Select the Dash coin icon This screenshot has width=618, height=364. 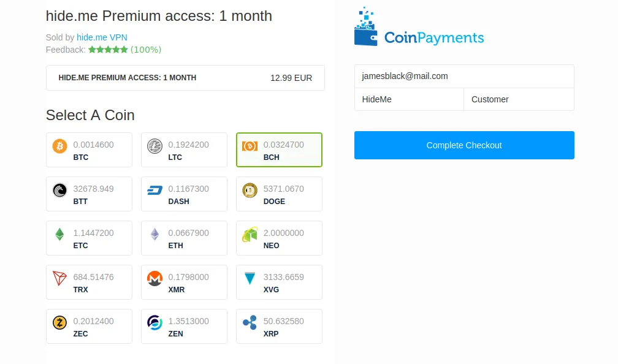tap(155, 191)
